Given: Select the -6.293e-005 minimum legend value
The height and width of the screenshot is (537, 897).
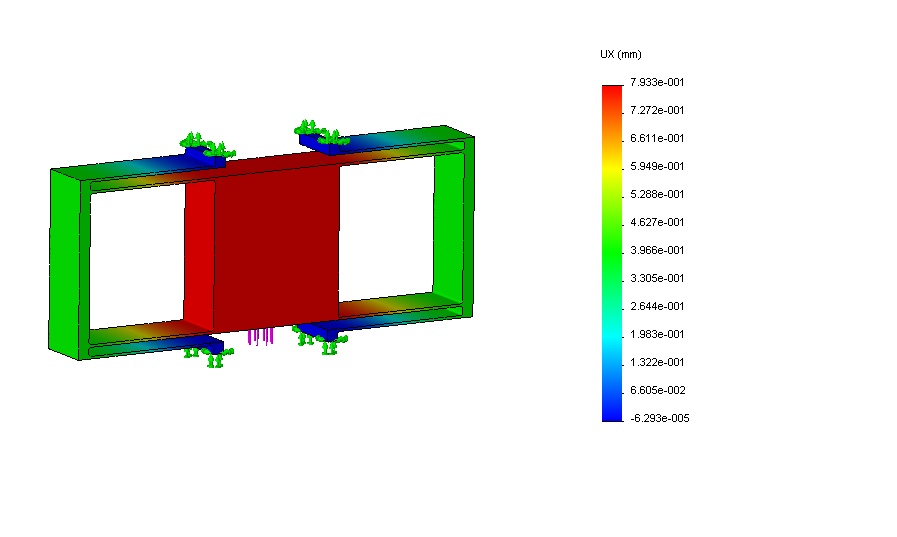Looking at the screenshot, I should pyautogui.click(x=660, y=419).
